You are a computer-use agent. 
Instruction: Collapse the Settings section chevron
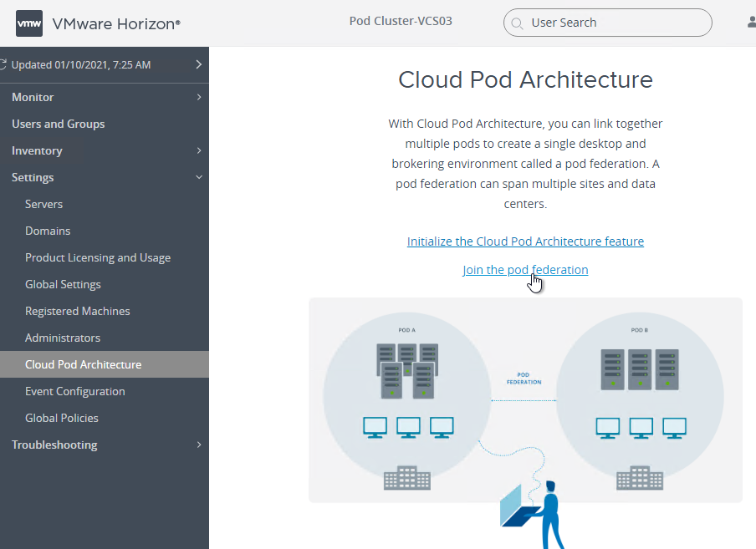[x=199, y=177]
